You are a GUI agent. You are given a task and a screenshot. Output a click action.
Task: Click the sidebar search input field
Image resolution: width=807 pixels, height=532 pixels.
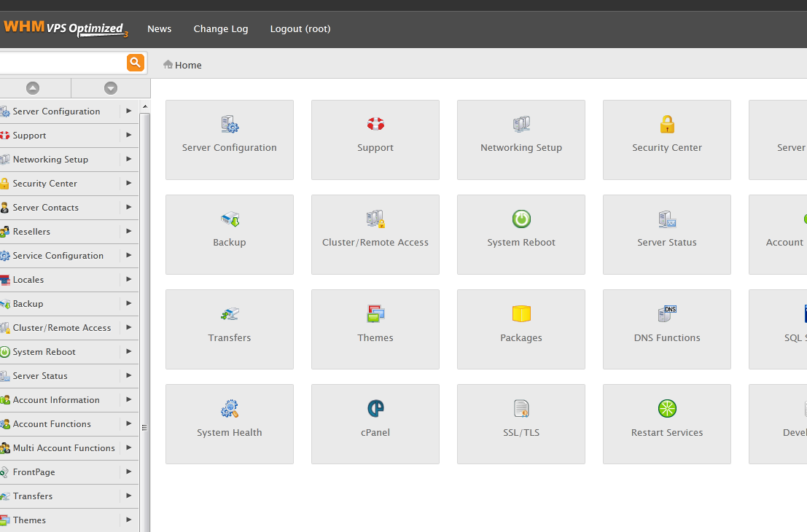pyautogui.click(x=62, y=63)
